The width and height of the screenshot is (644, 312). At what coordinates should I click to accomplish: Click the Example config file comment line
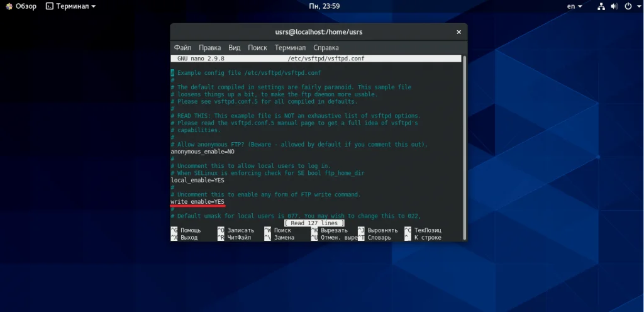(246, 73)
